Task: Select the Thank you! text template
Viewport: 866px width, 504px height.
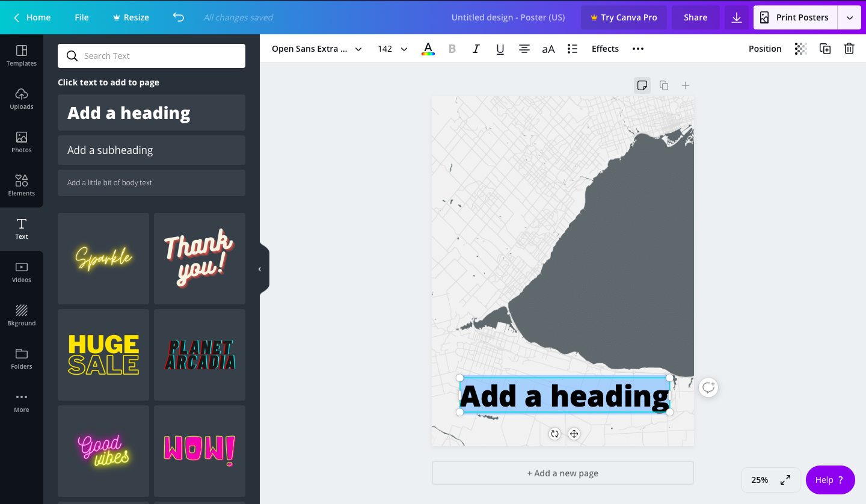Action: click(200, 259)
